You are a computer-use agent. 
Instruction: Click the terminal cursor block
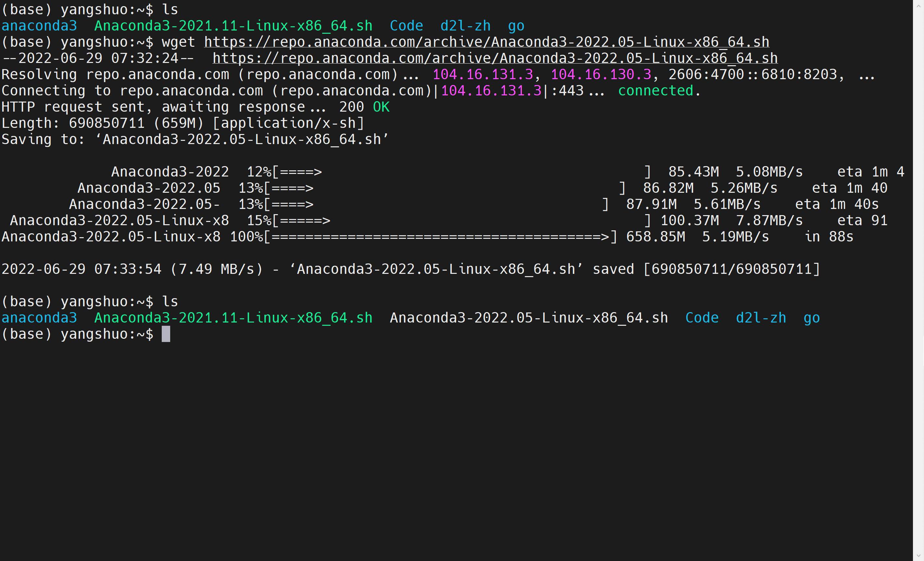166,334
